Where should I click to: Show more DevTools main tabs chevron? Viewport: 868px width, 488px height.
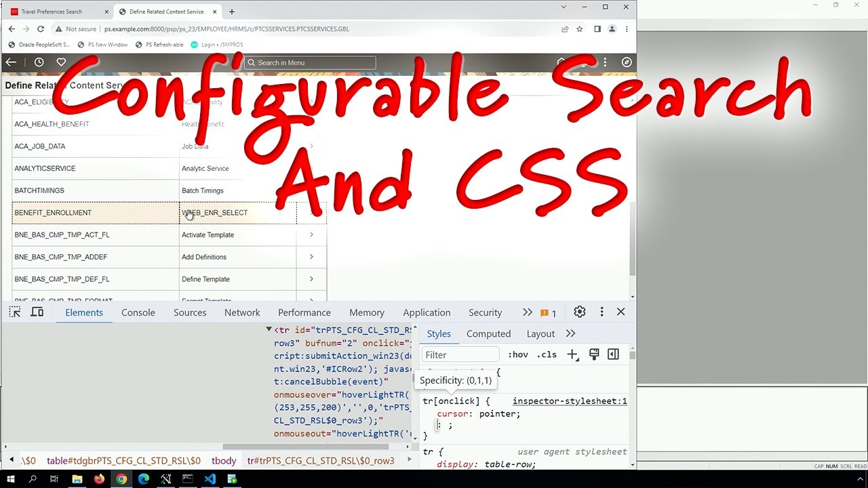point(527,312)
